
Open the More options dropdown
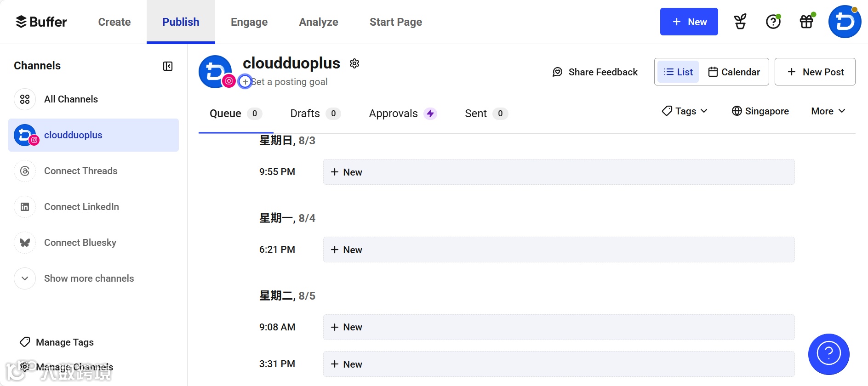tap(828, 111)
